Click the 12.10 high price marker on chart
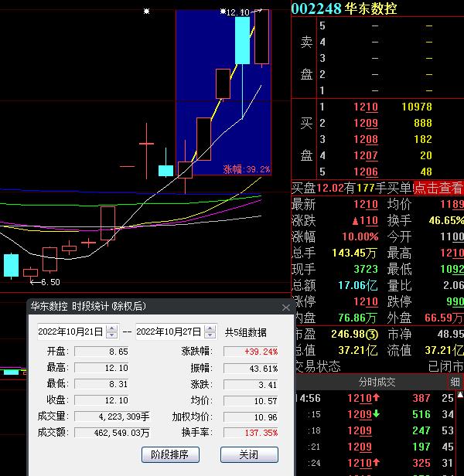Screen dimensions: 464x476 tap(237, 12)
